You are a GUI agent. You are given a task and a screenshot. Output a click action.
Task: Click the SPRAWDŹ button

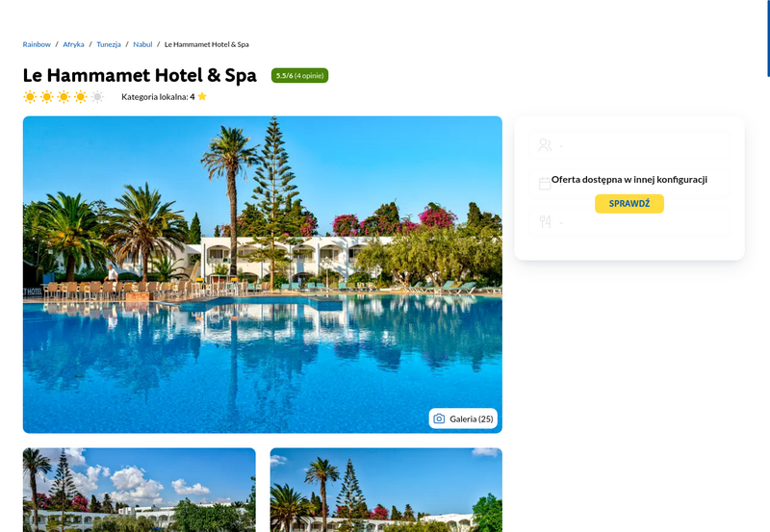tap(629, 204)
